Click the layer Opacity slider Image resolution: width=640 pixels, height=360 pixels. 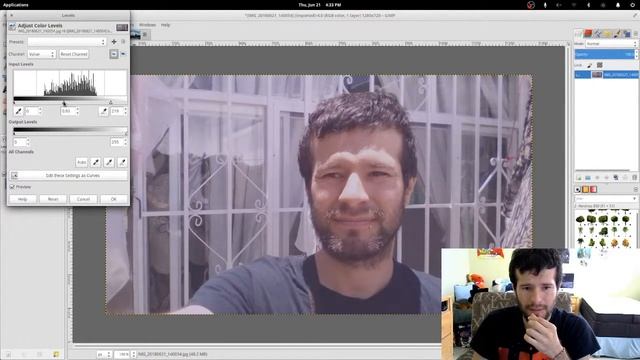(x=606, y=54)
